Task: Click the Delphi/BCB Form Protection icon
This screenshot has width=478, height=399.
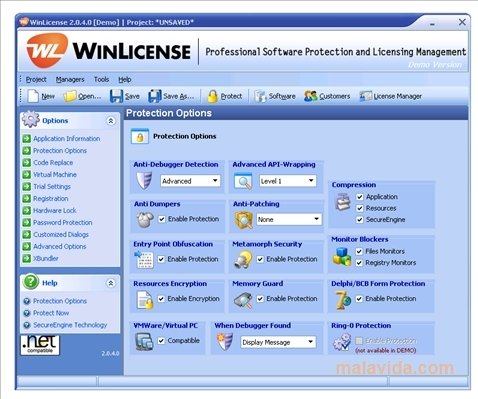Action: pos(343,300)
